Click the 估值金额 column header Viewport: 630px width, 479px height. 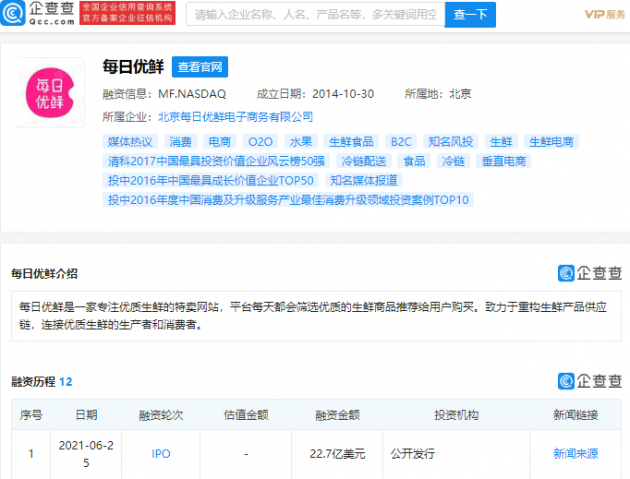pyautogui.click(x=246, y=415)
